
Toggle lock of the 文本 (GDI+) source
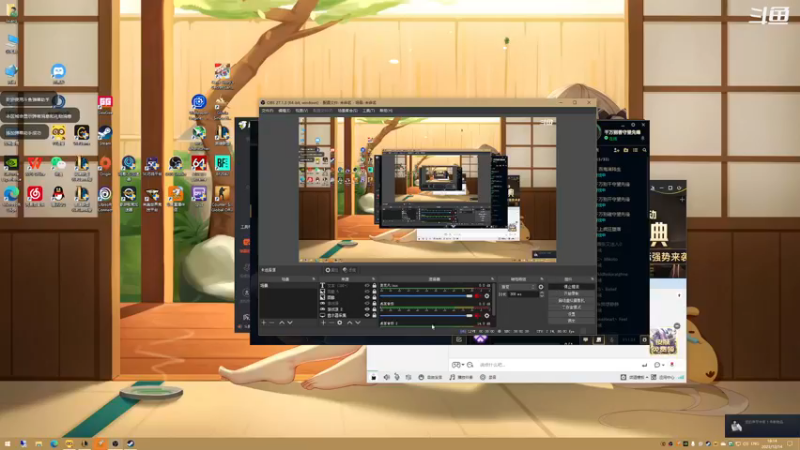(374, 285)
